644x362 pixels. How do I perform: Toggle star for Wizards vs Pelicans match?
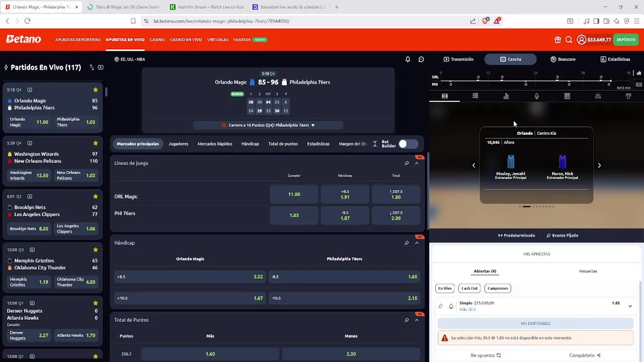tap(96, 143)
